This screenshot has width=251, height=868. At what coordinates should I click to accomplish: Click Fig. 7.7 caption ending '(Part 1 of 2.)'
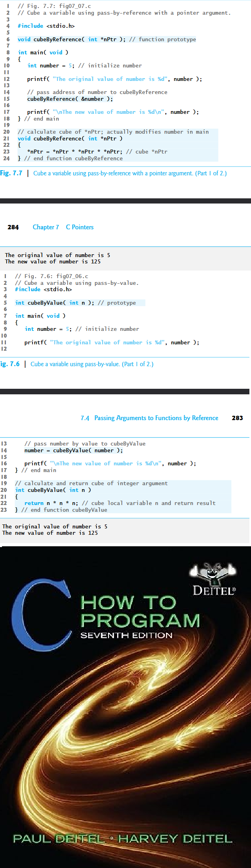pyautogui.click(x=211, y=173)
